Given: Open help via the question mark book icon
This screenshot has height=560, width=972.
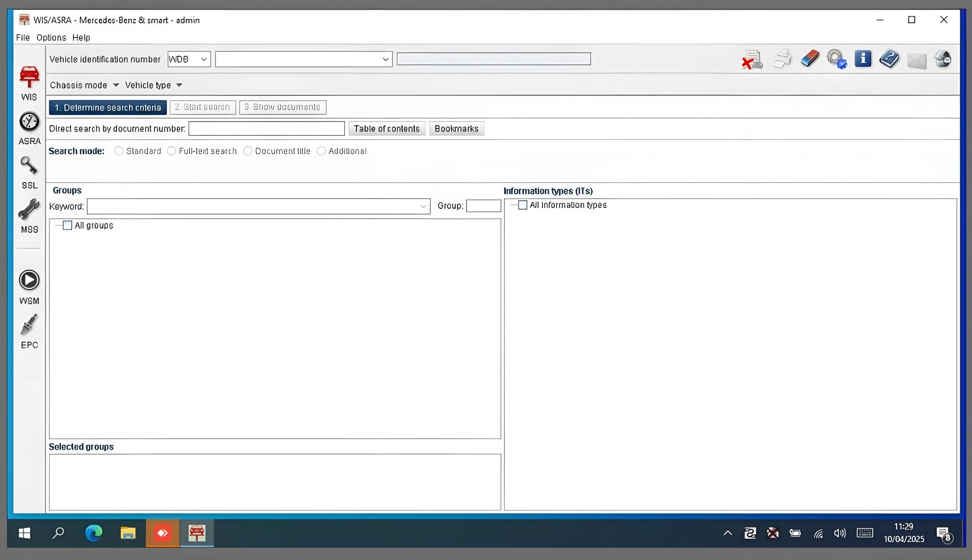Looking at the screenshot, I should click(x=889, y=59).
